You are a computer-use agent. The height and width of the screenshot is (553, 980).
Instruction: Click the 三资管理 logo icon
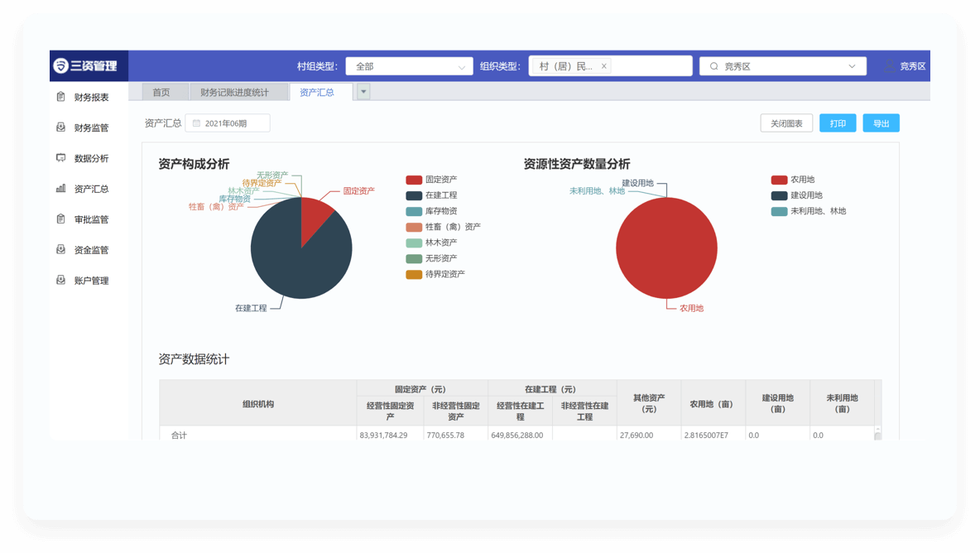click(x=60, y=66)
